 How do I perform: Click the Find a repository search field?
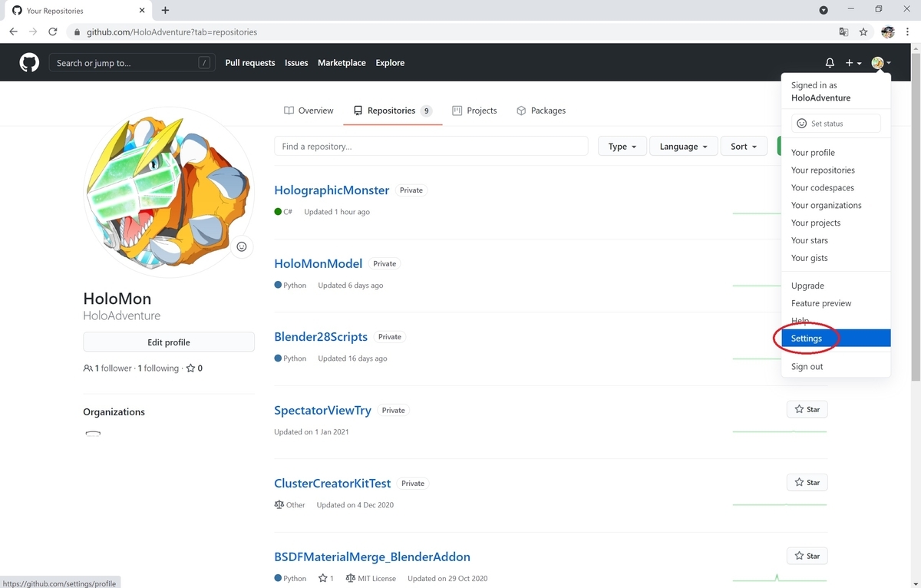click(431, 147)
